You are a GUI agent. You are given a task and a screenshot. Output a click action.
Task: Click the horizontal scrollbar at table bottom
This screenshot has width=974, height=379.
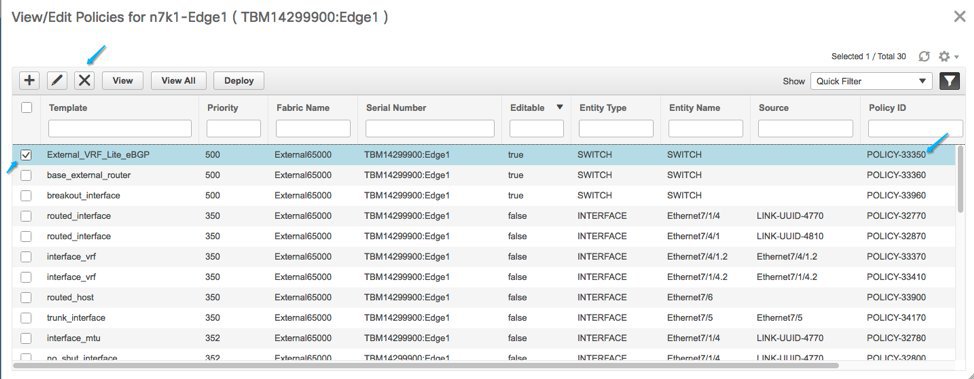(x=426, y=365)
